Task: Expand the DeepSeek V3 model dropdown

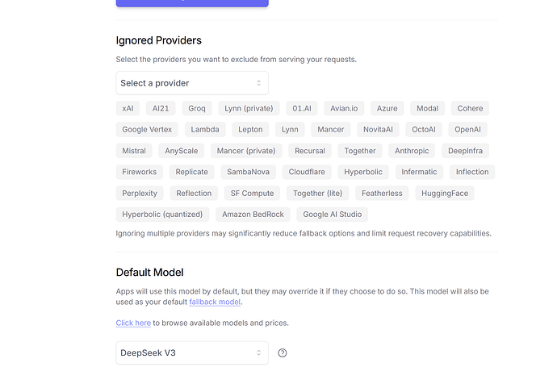Action: [192, 353]
